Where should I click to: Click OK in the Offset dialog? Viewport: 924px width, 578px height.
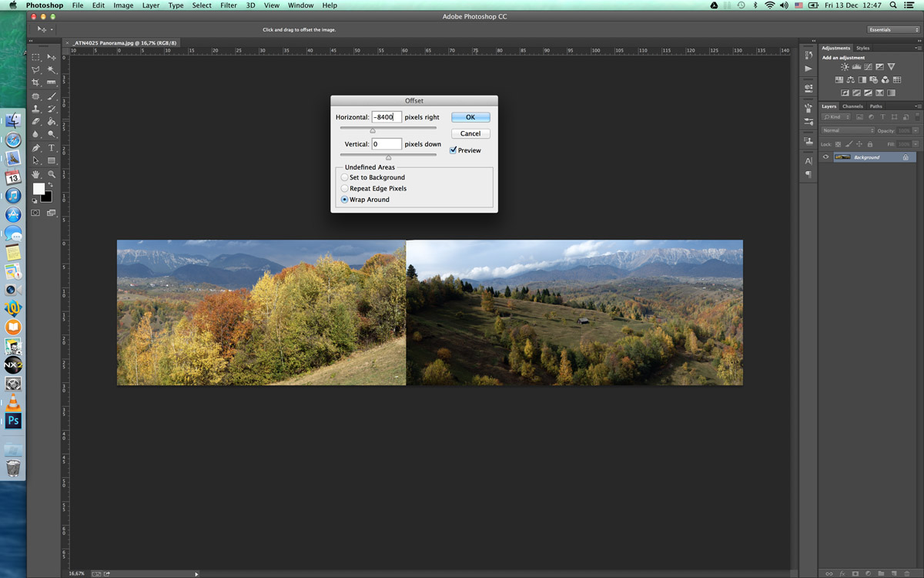(x=470, y=117)
